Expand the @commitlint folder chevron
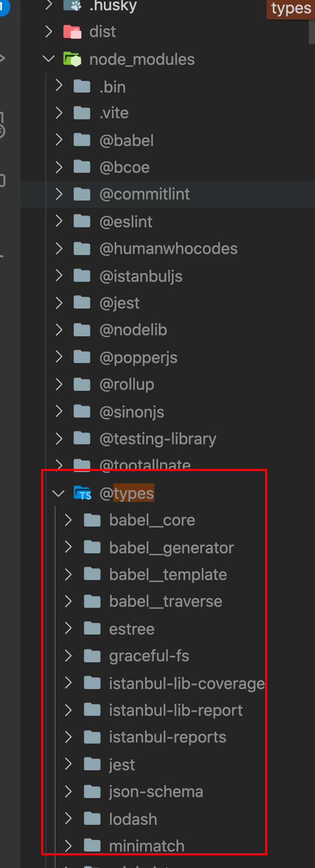Image resolution: width=315 pixels, height=868 pixels. (x=59, y=194)
